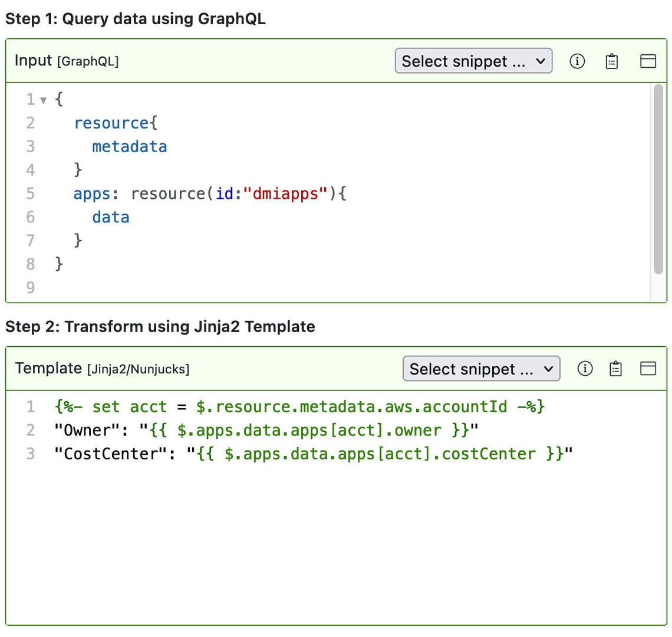The width and height of the screenshot is (672, 637).
Task: Click the clipboard icon in the Template header
Action: (615, 369)
